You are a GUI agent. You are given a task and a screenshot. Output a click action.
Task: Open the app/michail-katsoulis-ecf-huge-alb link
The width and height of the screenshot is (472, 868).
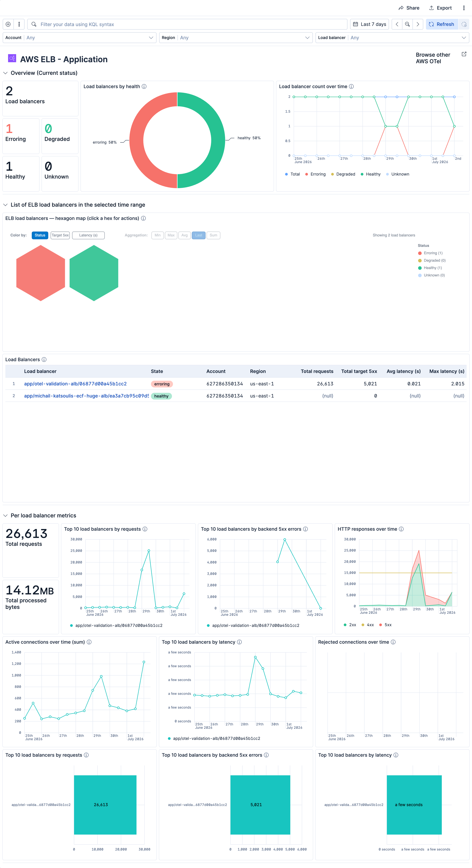click(x=86, y=396)
